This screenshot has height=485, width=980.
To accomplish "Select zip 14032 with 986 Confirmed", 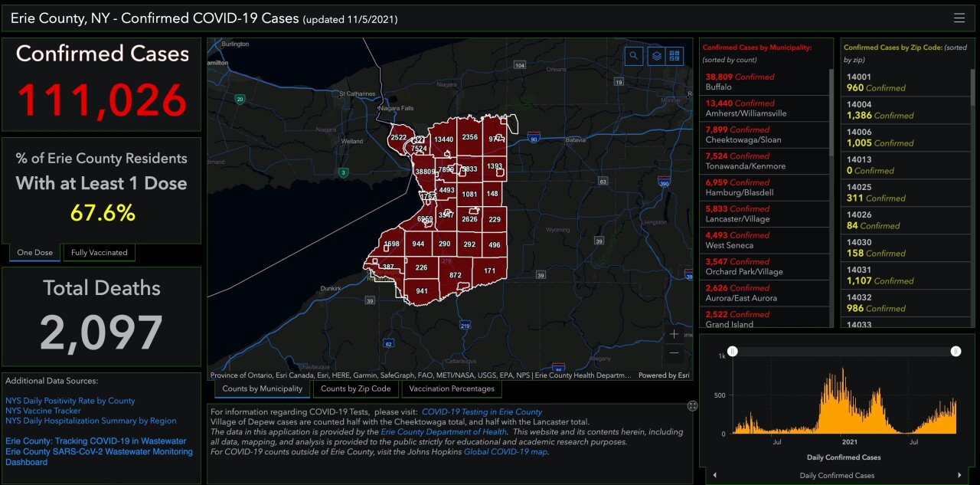I will click(906, 303).
